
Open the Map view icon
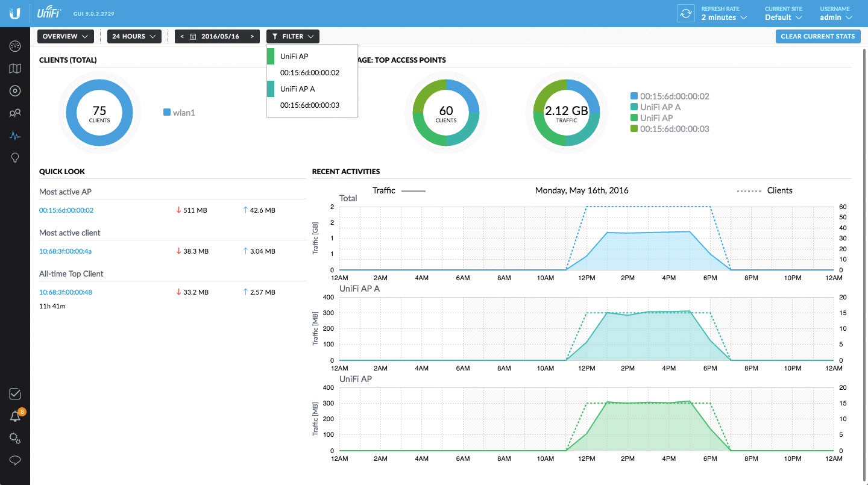coord(15,69)
